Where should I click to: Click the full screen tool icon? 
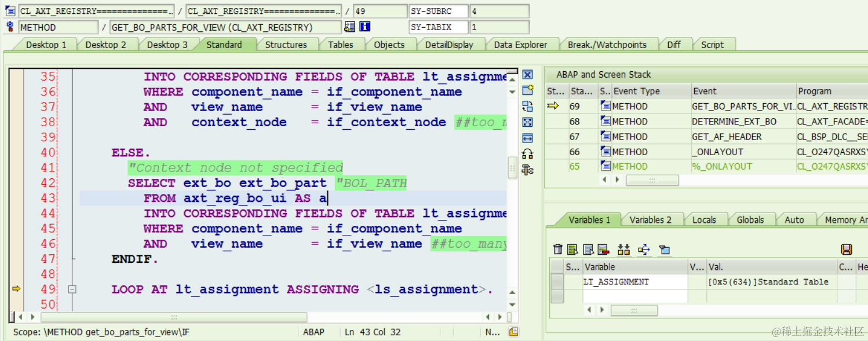tap(527, 122)
